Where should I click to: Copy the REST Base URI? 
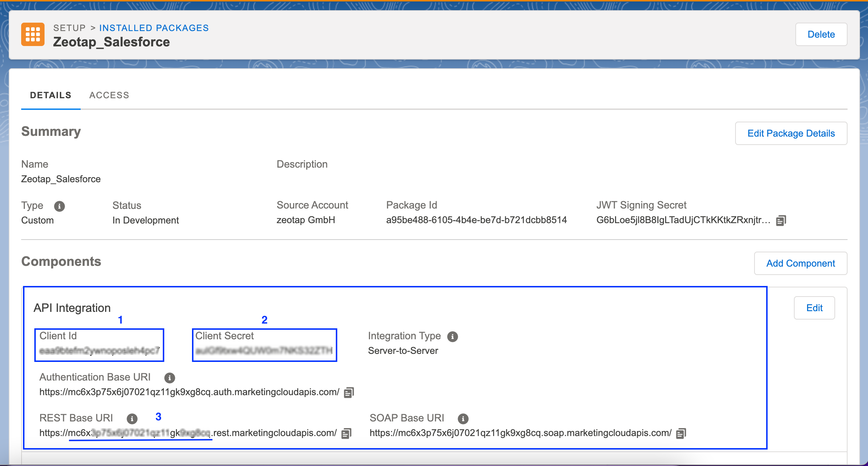click(x=346, y=433)
